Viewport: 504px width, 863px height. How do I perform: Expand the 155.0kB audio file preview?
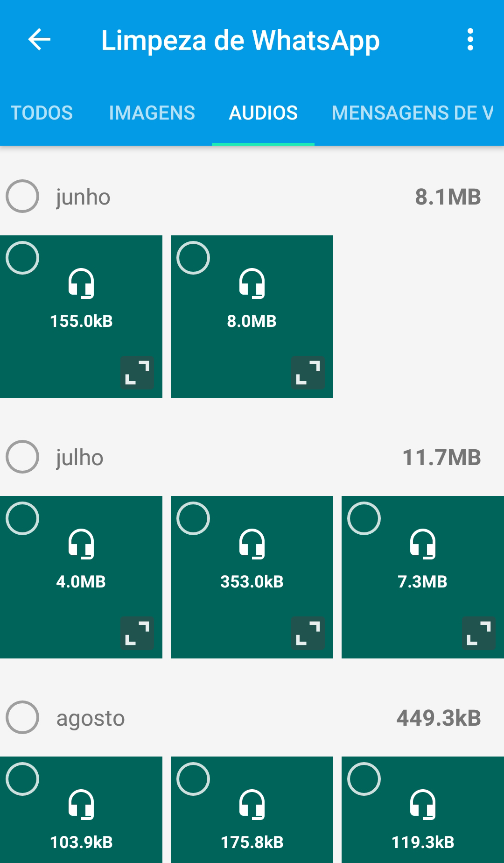coord(137,373)
